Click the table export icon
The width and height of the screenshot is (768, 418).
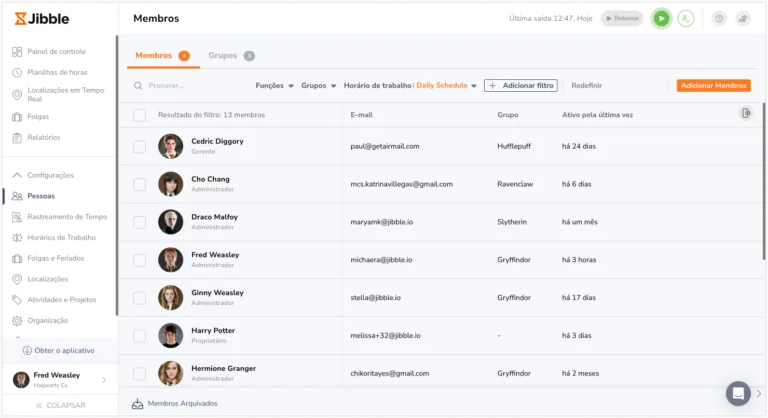(745, 114)
